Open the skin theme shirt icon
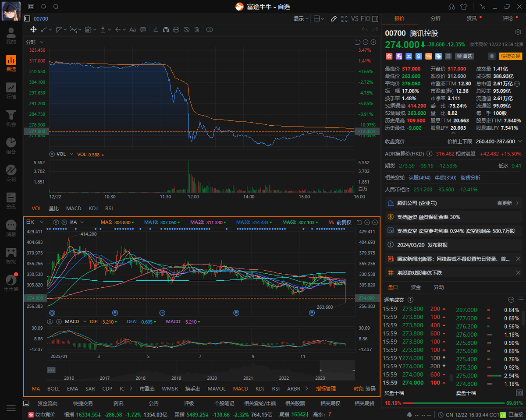 click(x=464, y=7)
